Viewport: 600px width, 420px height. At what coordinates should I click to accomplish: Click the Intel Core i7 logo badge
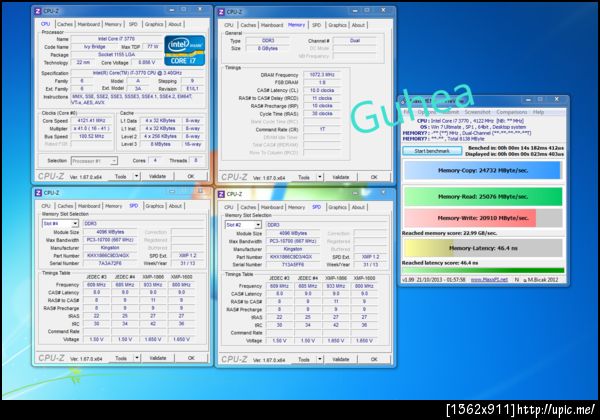tap(184, 50)
